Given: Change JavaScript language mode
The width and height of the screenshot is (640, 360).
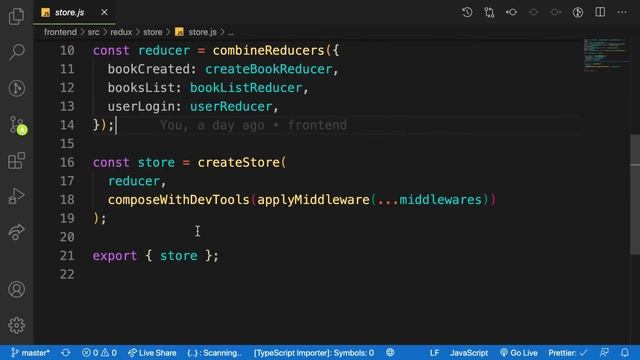Looking at the screenshot, I should pyautogui.click(x=469, y=353).
